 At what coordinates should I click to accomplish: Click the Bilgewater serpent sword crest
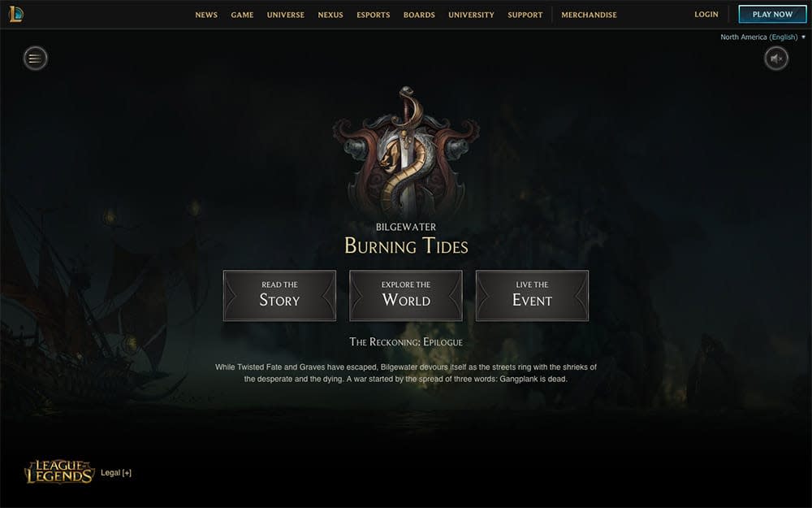[406, 153]
